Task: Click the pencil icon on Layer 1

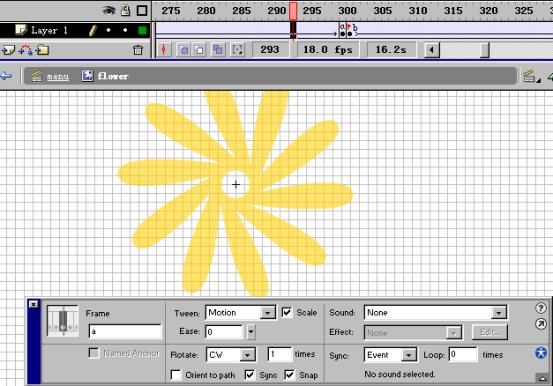Action: (x=92, y=31)
